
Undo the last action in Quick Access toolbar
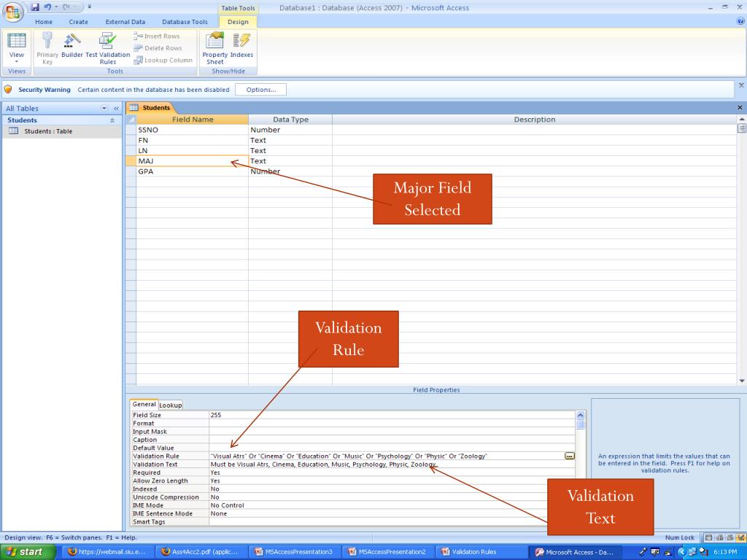[47, 7]
